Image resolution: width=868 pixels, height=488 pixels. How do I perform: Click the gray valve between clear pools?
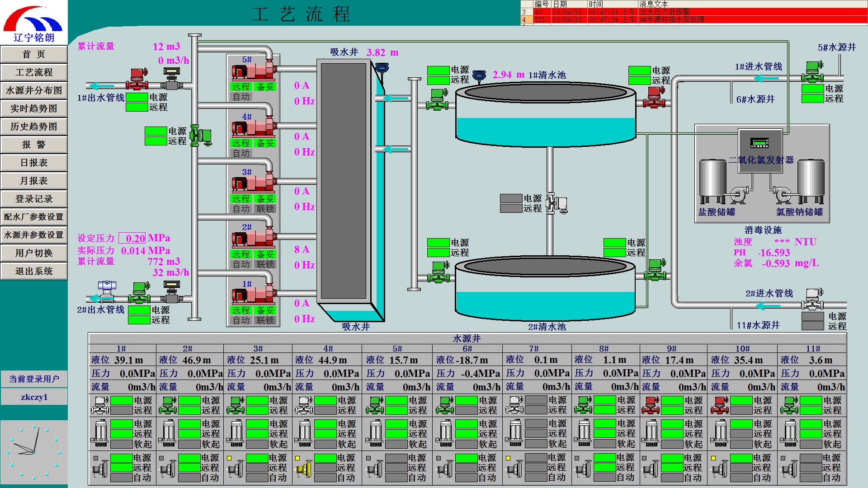coord(556,203)
